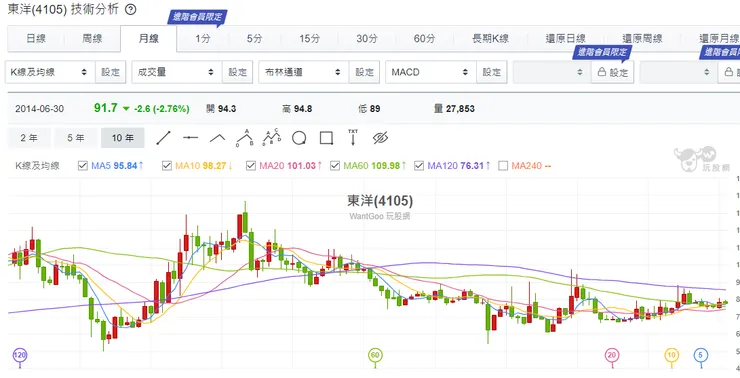Switch to the 30分 tab
Image resolution: width=740 pixels, height=378 pixels.
pyautogui.click(x=367, y=39)
